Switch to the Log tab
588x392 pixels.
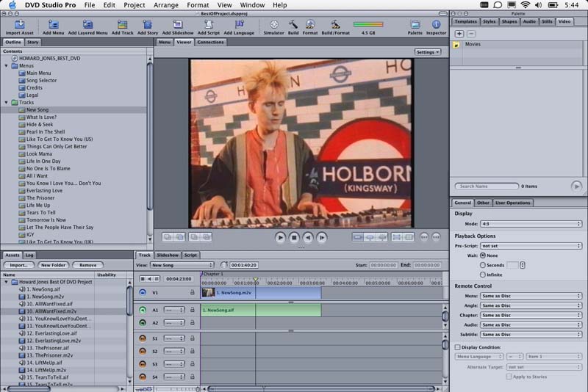(29, 255)
